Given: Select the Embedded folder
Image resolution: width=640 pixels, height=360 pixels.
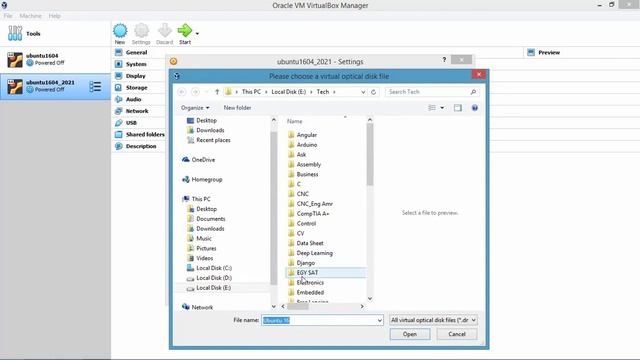Looking at the screenshot, I should click(310, 292).
